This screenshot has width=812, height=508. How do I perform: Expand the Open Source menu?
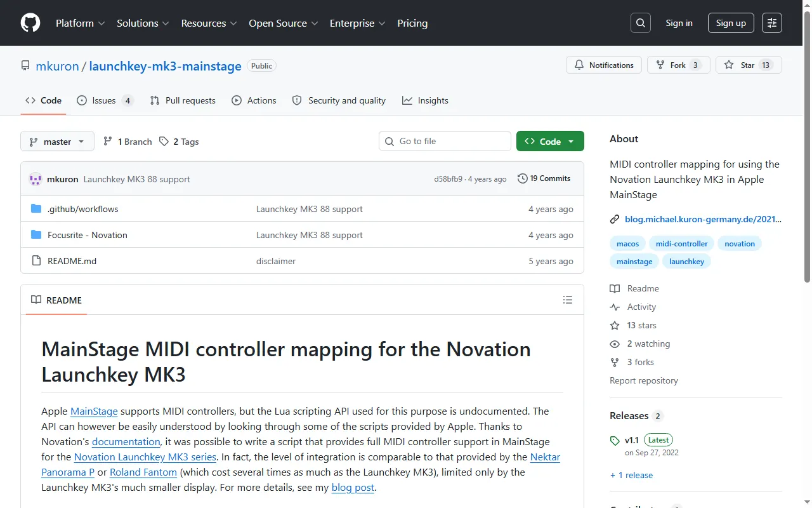click(283, 23)
